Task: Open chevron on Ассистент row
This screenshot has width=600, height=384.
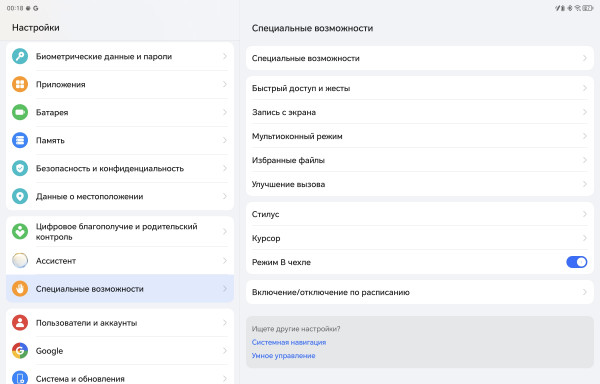Action: 225,260
